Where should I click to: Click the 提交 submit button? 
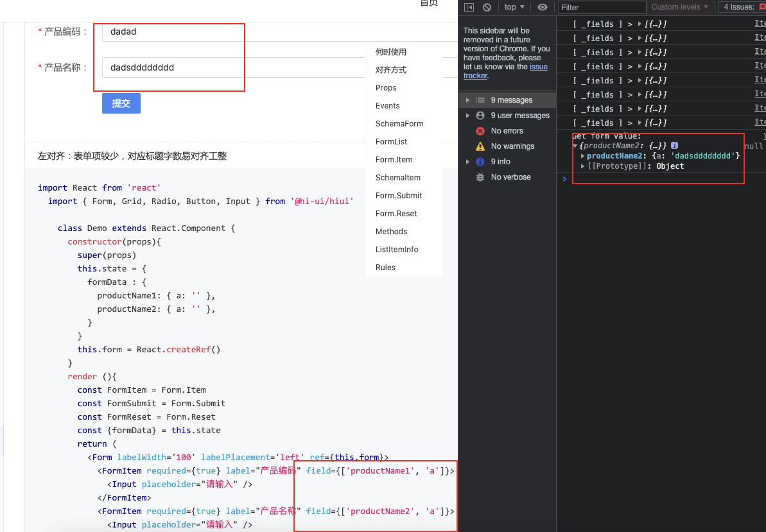[121, 103]
